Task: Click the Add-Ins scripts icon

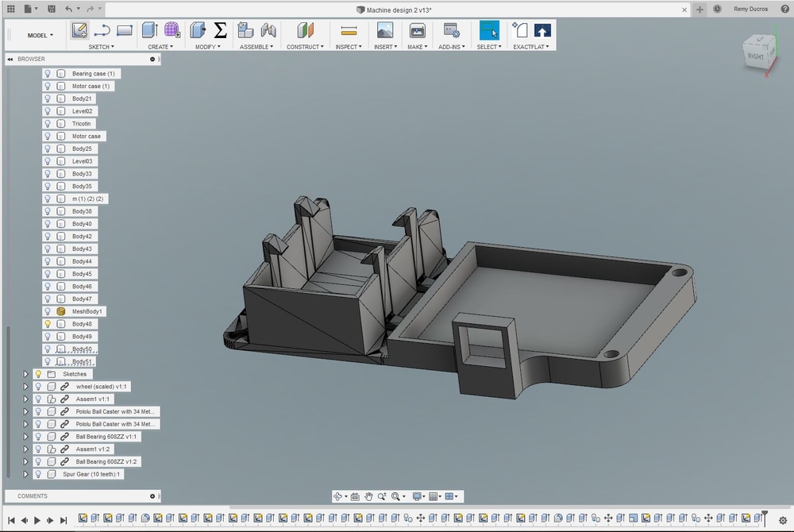Action: (x=451, y=30)
